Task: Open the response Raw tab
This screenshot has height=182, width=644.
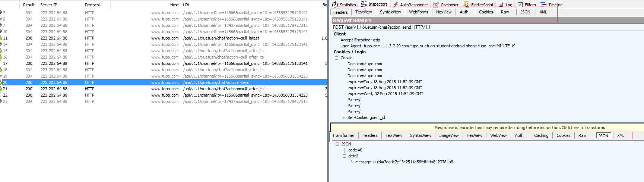Action: pyautogui.click(x=583, y=135)
